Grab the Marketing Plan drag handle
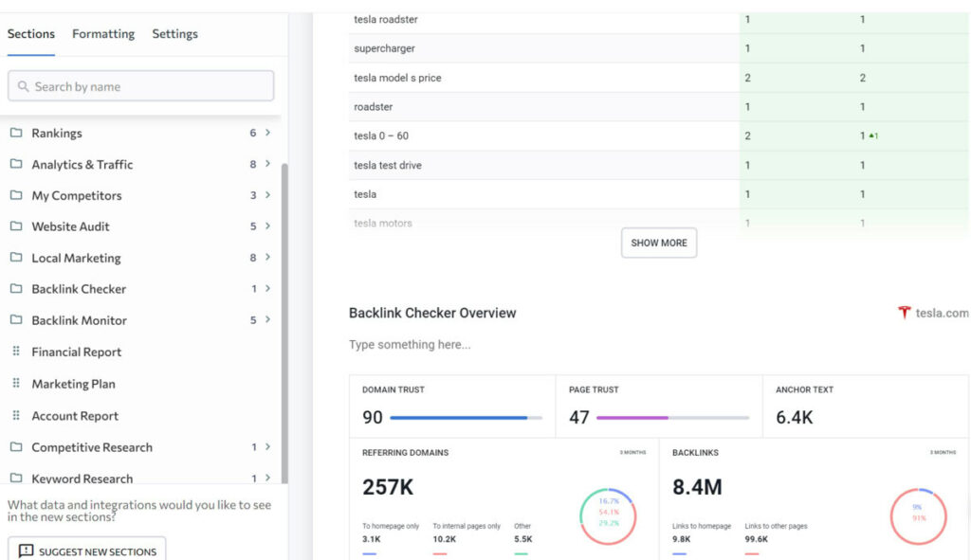This screenshot has height=560, width=971. pyautogui.click(x=16, y=384)
